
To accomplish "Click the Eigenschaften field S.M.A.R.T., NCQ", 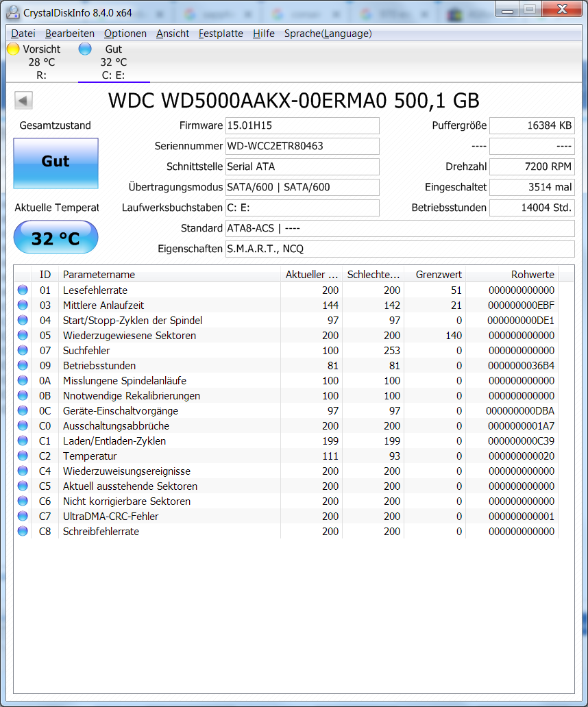I will (400, 249).
